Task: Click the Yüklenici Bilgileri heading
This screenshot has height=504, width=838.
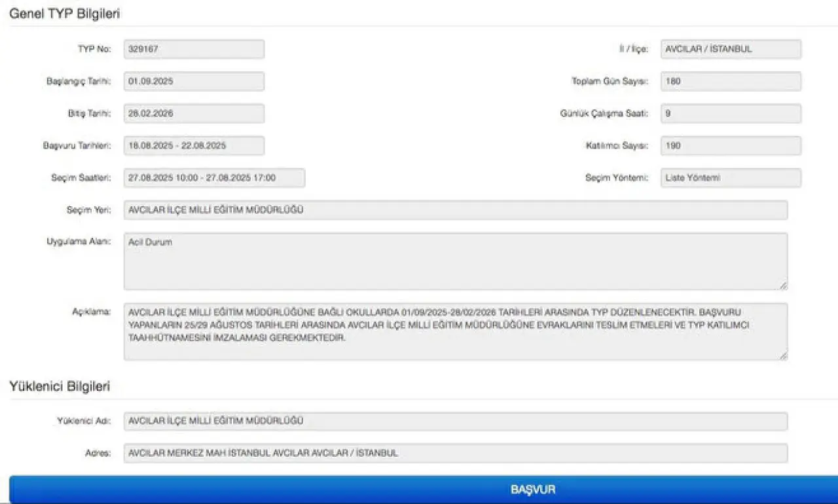Action: (x=60, y=386)
